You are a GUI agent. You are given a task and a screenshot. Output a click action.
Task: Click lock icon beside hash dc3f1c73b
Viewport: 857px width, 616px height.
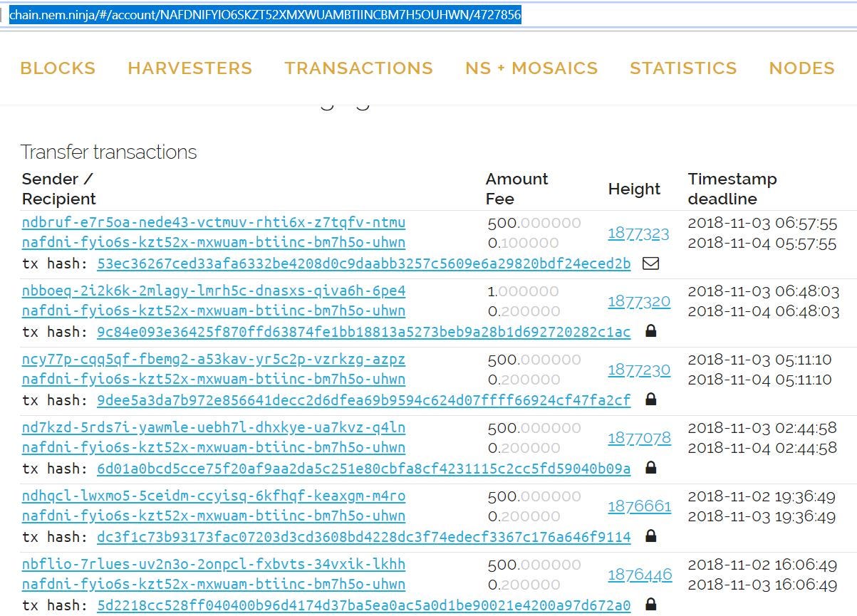(x=650, y=536)
